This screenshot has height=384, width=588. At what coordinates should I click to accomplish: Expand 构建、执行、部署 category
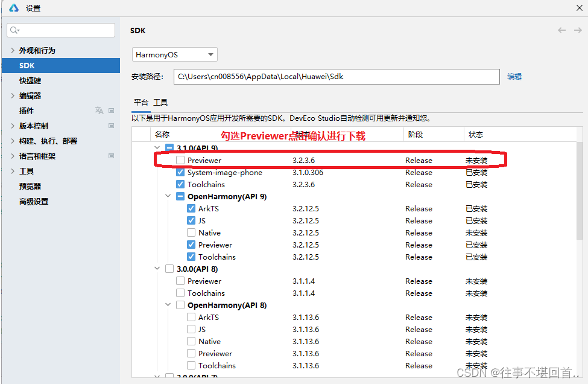(x=13, y=141)
